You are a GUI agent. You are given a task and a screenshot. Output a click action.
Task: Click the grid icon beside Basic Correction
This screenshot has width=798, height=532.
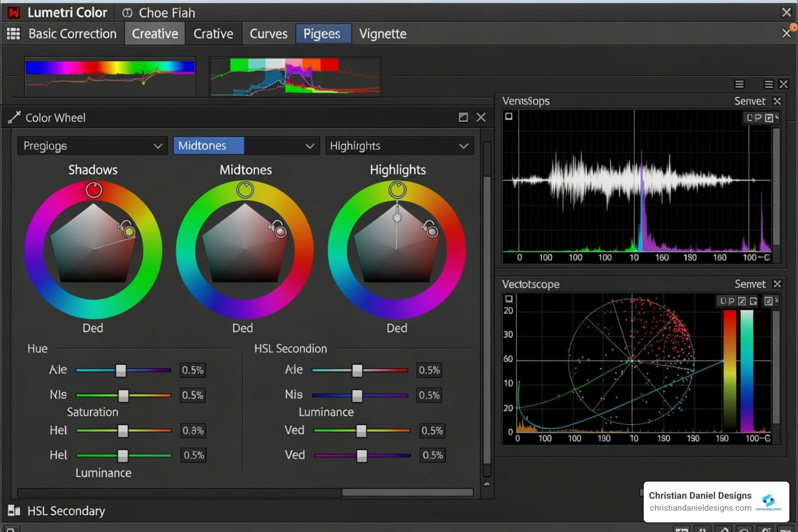14,34
